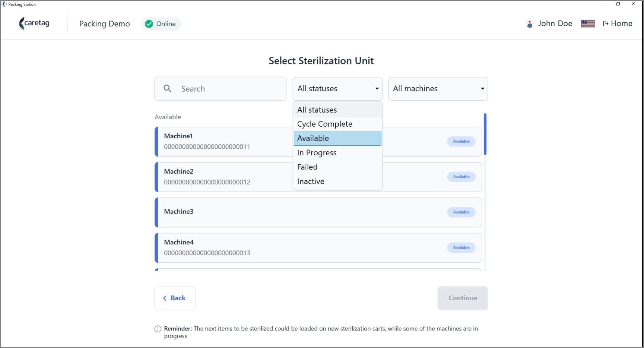The height and width of the screenshot is (348, 644).
Task: Click Machine2's Available status badge
Action: click(461, 177)
